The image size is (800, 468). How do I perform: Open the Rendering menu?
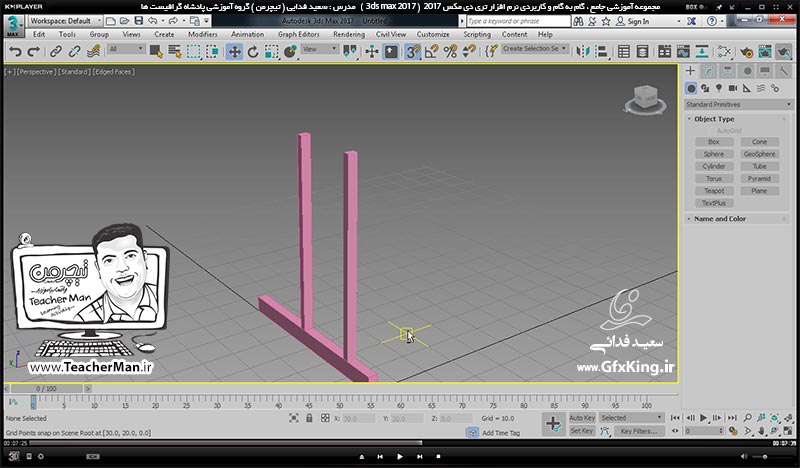point(349,34)
